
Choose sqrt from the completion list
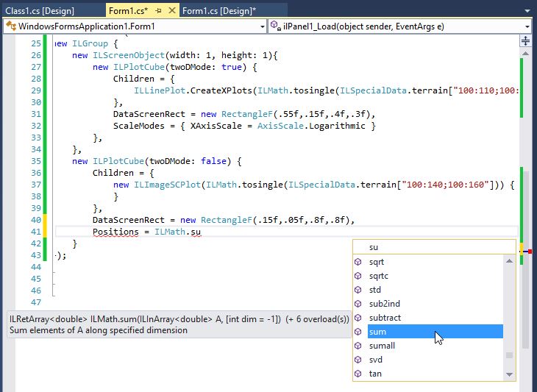(435, 262)
